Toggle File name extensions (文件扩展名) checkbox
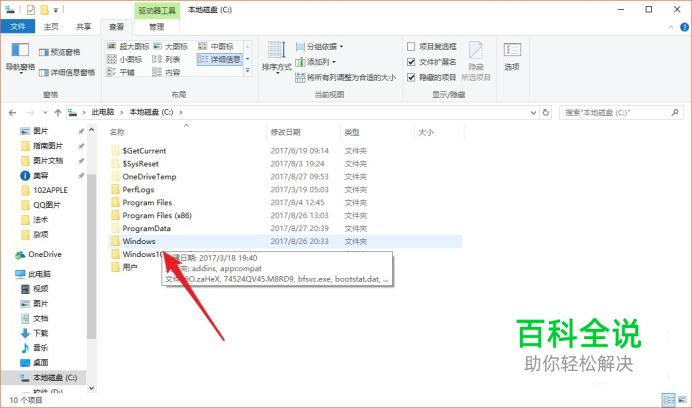This screenshot has width=692, height=408. coord(432,62)
